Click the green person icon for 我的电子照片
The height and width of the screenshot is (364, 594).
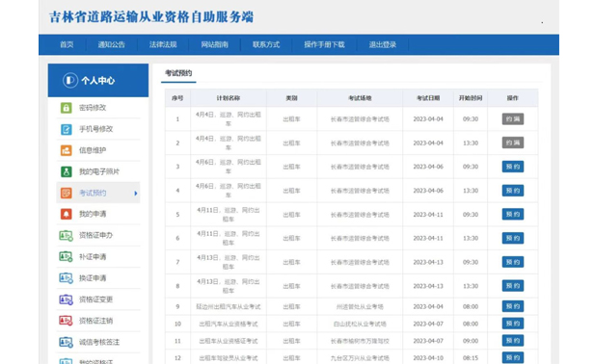(66, 171)
